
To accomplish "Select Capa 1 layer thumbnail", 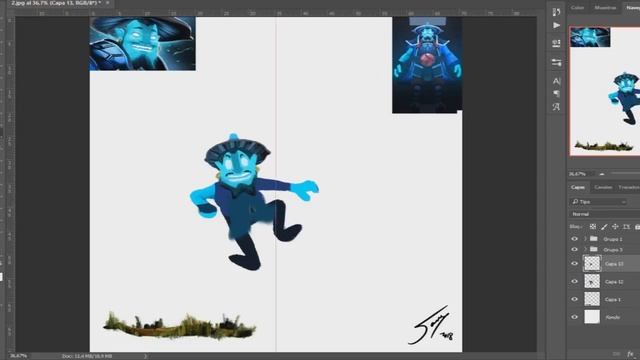I will point(592,299).
